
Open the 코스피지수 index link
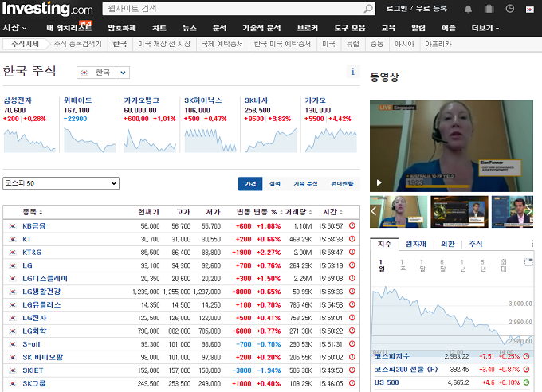pyautogui.click(x=392, y=356)
